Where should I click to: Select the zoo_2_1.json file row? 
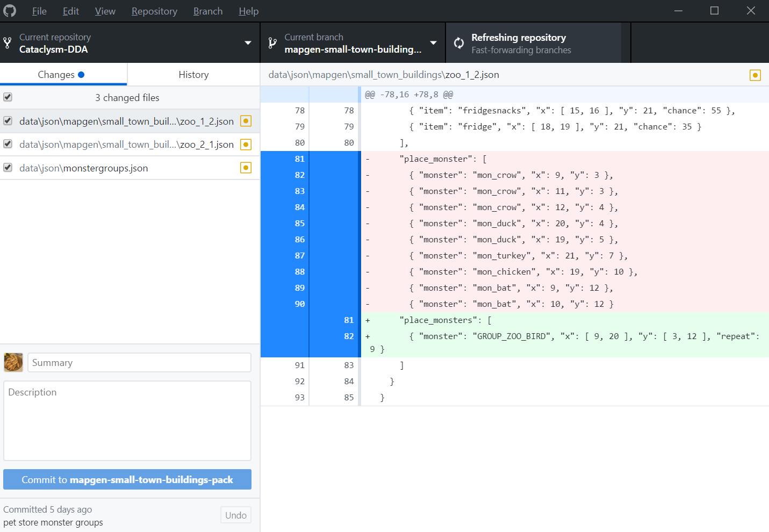coord(130,144)
